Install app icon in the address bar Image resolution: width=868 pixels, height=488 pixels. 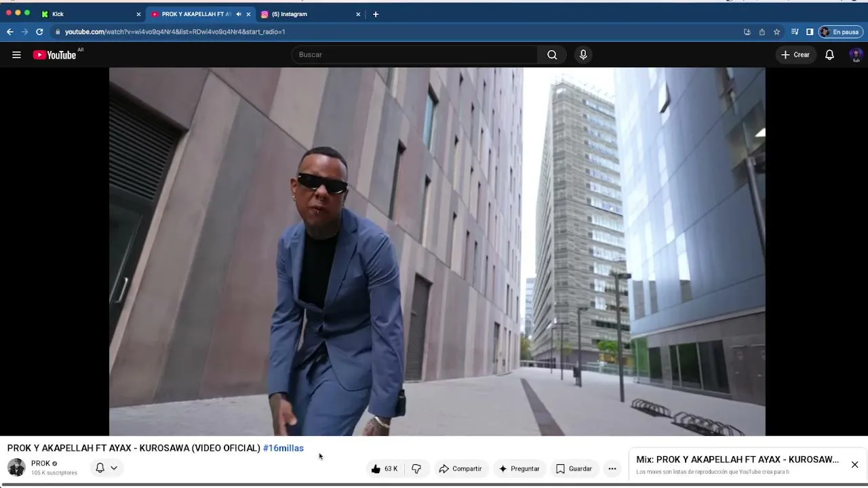(x=747, y=32)
